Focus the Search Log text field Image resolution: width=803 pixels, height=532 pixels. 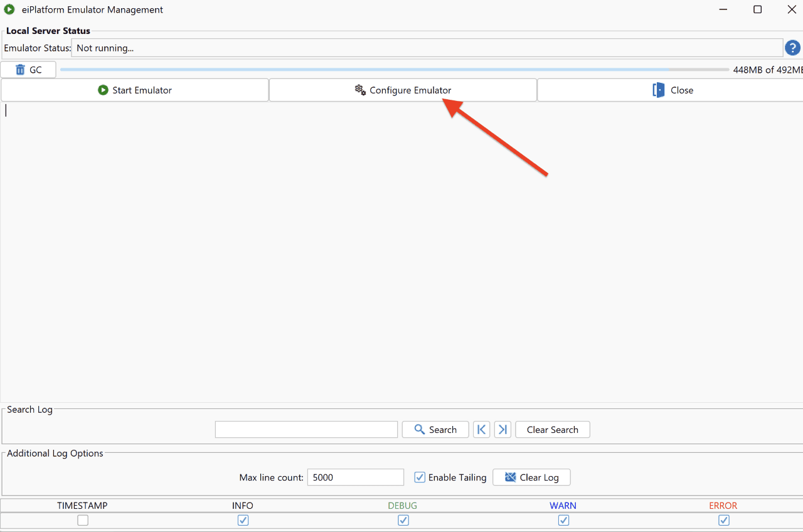pos(306,430)
